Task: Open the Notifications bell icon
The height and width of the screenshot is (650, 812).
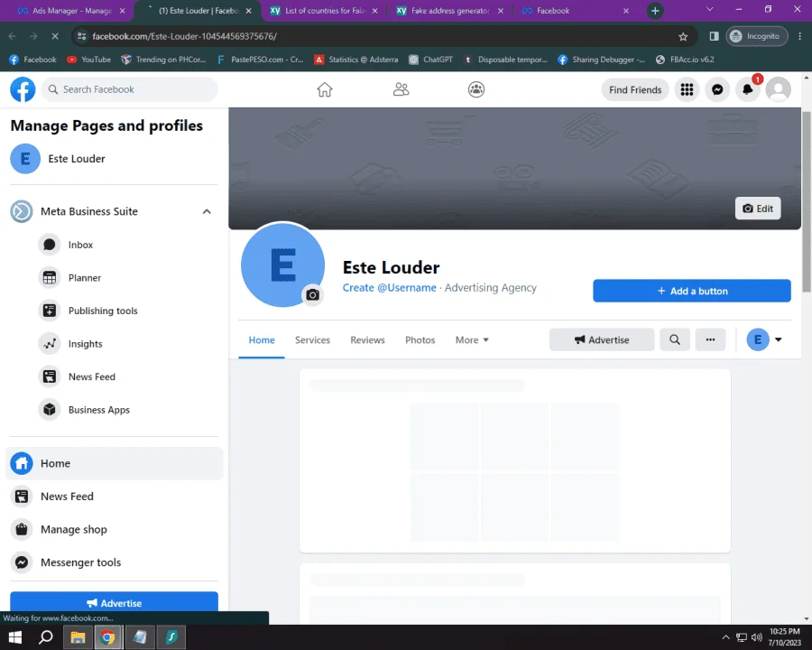Action: click(748, 89)
